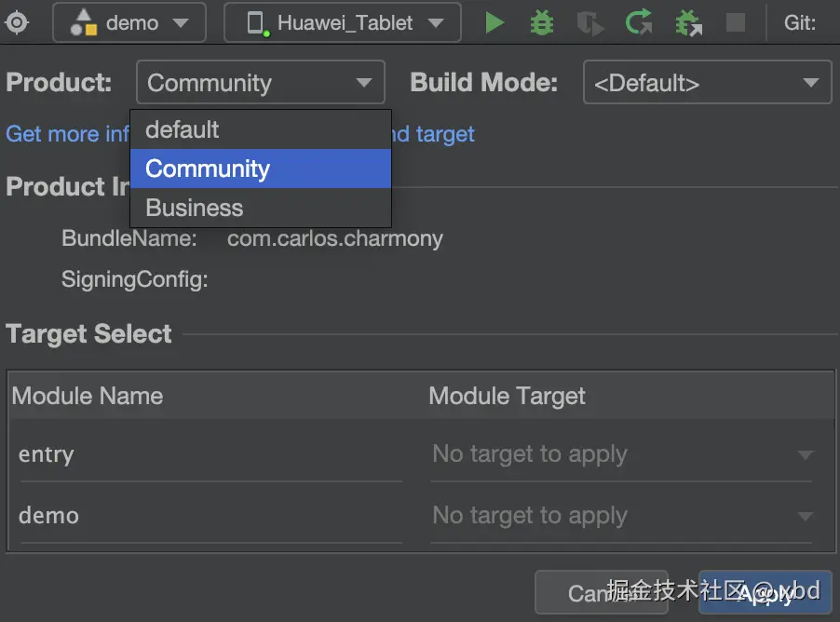Click the reload/apply changes icon

tap(639, 22)
